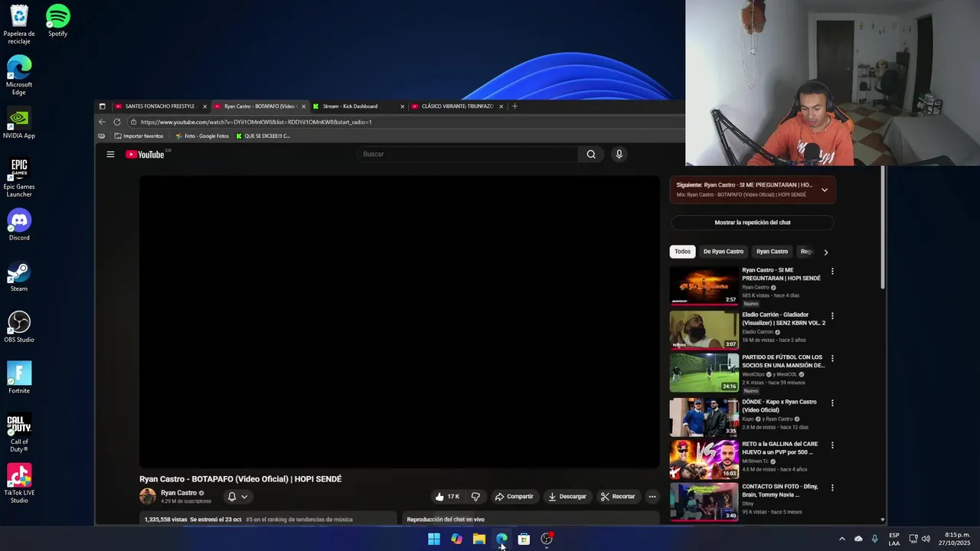Open the more actions three-dot menu
Screen dimensions: 980x551
click(652, 497)
